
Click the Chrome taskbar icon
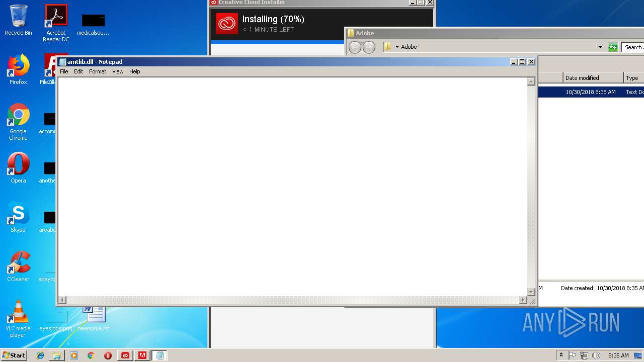coord(91,355)
